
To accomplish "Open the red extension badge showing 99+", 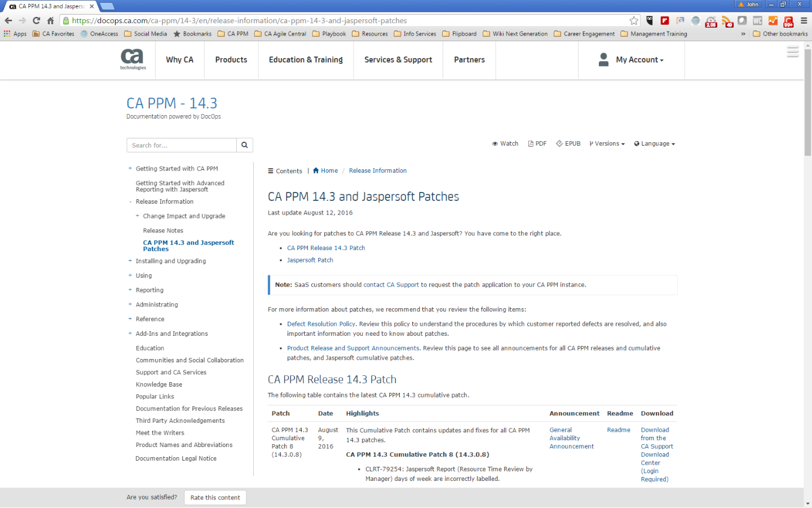I will click(x=788, y=21).
